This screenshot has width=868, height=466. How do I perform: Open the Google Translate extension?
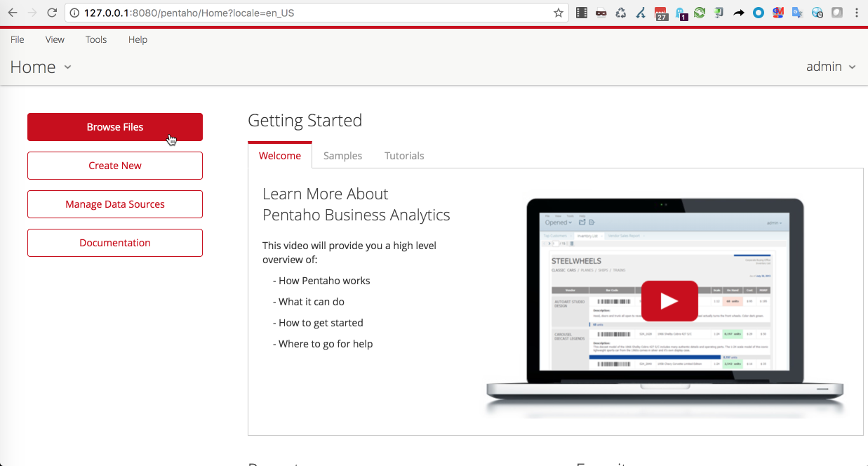pos(796,13)
